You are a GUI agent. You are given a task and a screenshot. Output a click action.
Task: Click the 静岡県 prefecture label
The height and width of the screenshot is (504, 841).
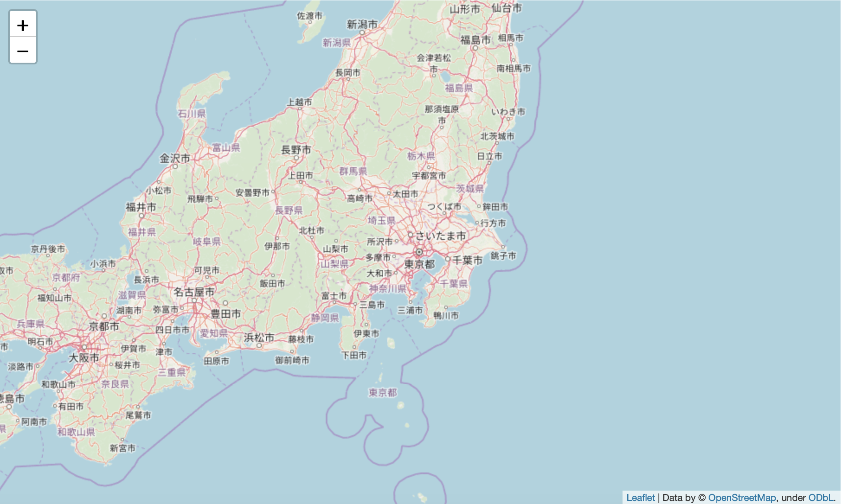click(325, 318)
